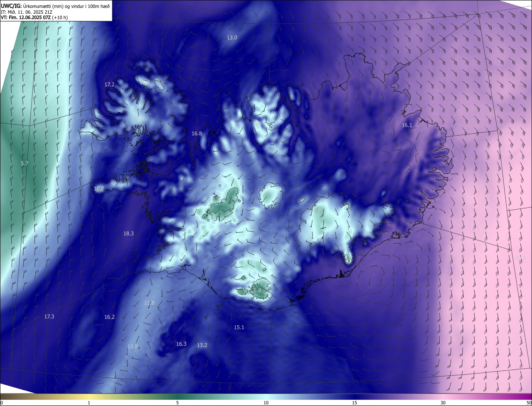Click the 1 tick on the color scale

89,403
